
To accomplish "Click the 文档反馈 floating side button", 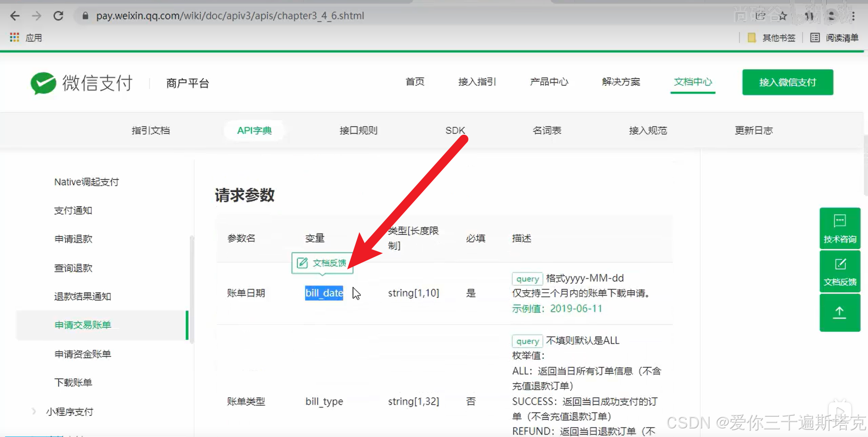I will (840, 272).
